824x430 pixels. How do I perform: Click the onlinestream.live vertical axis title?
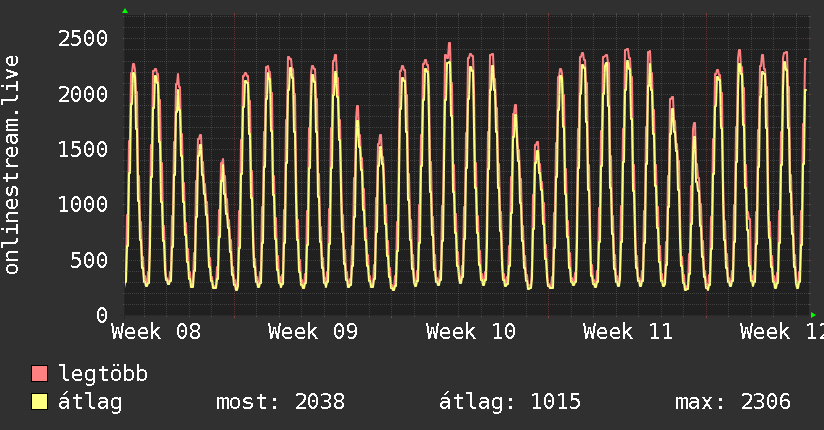click(x=11, y=165)
